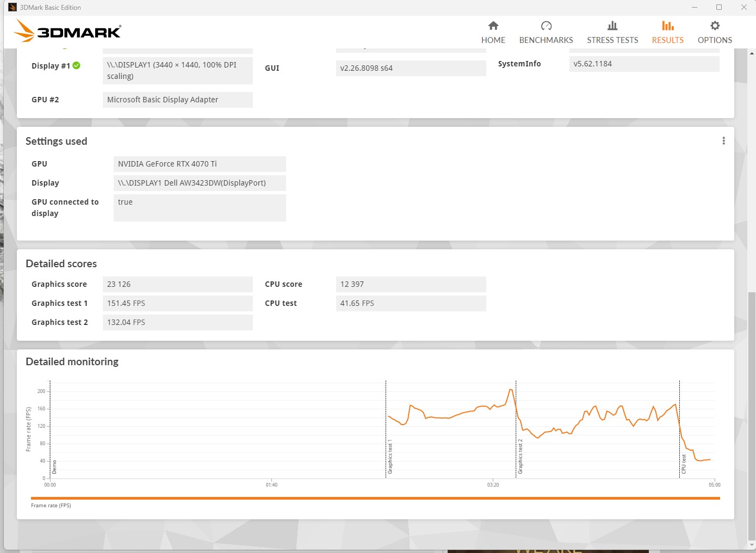Click the vertical scrollbar thumb
Viewport: 756px width, 553px height.
tap(752, 415)
